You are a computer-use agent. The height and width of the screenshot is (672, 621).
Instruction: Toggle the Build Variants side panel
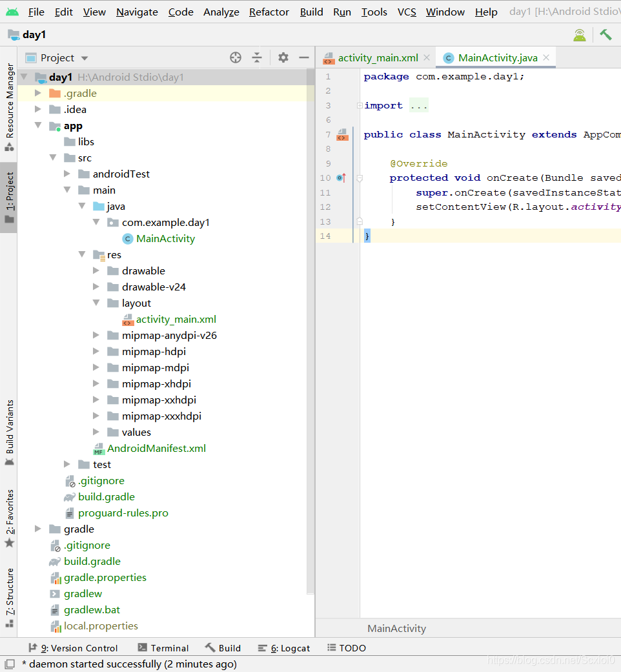10,433
